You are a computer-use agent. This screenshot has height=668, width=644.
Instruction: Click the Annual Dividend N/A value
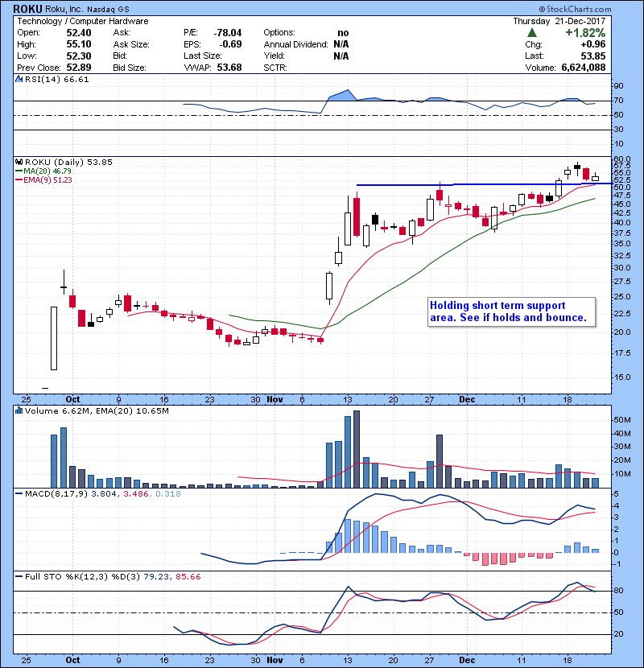point(341,44)
